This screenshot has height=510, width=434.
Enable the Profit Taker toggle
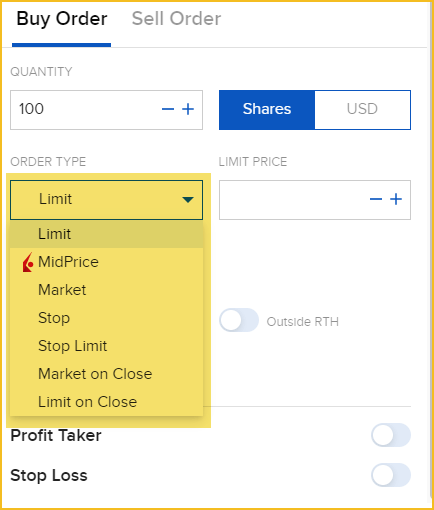(391, 435)
